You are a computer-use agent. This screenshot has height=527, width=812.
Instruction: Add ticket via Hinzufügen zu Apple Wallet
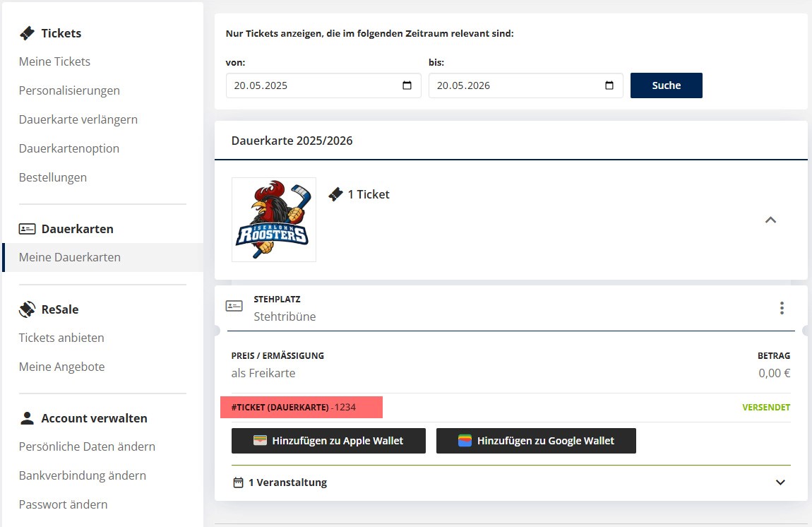pyautogui.click(x=328, y=441)
